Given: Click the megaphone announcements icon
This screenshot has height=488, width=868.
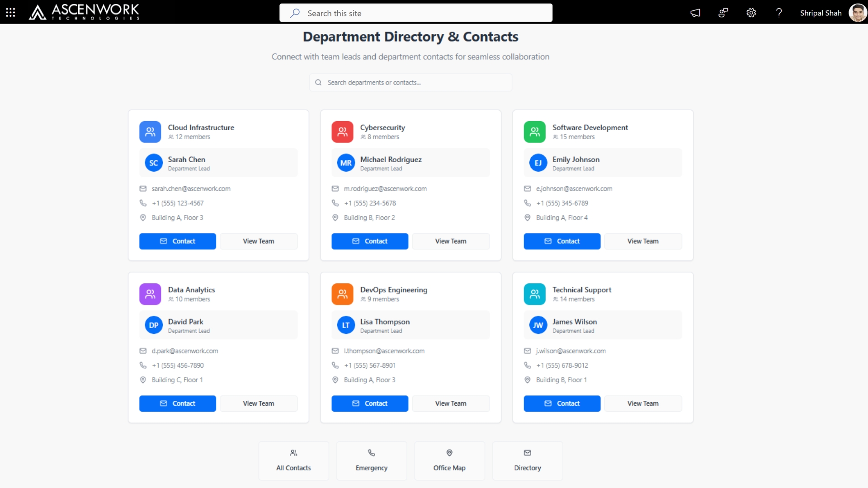Looking at the screenshot, I should point(695,13).
